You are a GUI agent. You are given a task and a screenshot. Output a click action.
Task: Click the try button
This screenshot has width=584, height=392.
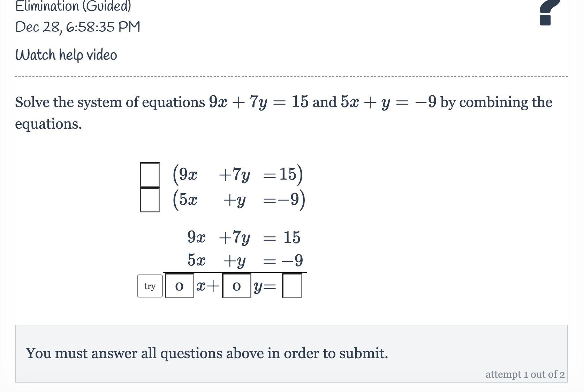point(150,286)
